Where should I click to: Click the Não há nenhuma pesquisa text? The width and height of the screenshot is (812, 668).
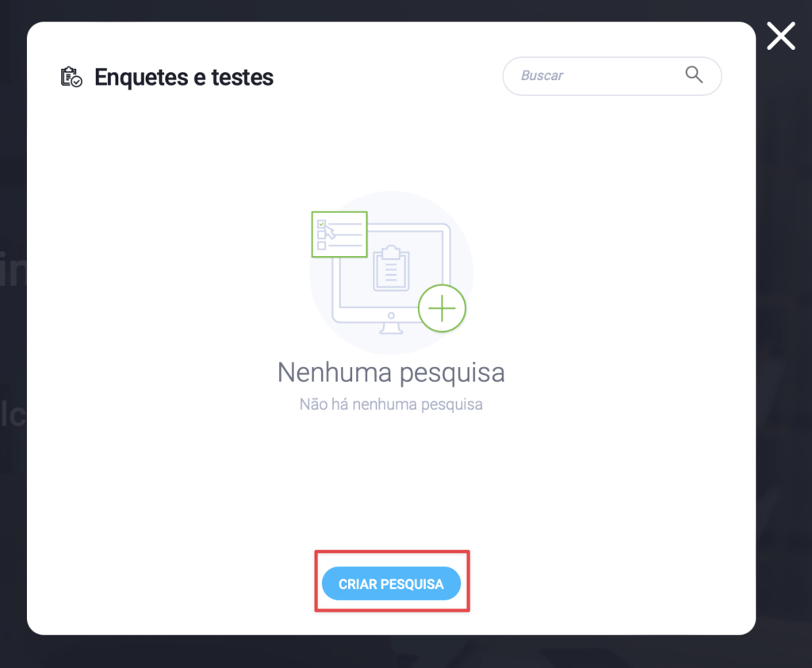(x=391, y=404)
